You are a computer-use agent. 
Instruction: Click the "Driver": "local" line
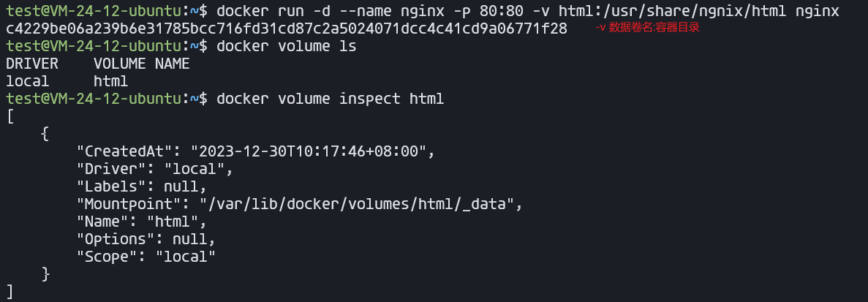coord(155,169)
